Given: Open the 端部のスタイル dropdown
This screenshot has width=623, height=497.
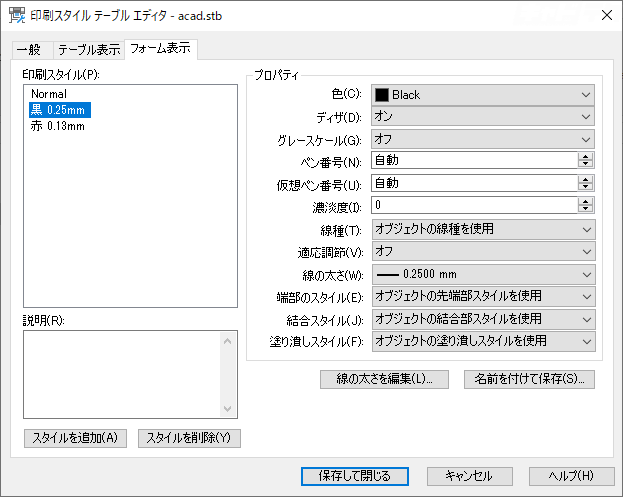Looking at the screenshot, I should click(484, 296).
